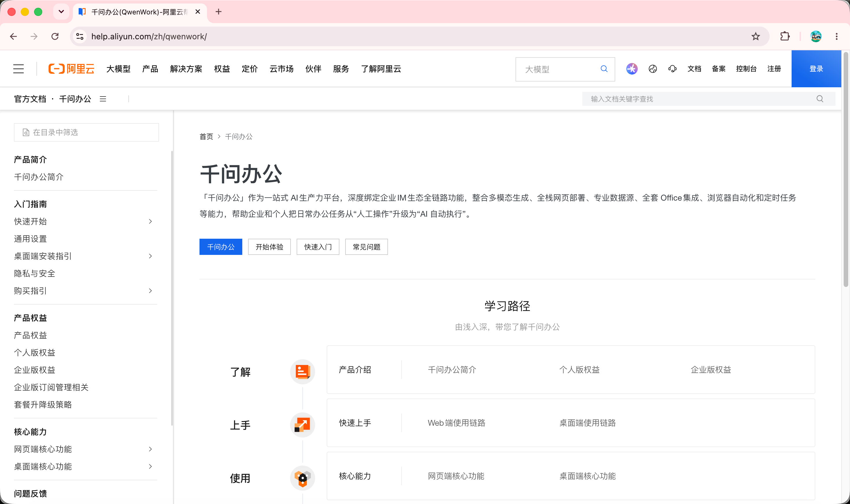The image size is (850, 504).
Task: Switch to the 常见问题 tab
Action: [x=367, y=247]
